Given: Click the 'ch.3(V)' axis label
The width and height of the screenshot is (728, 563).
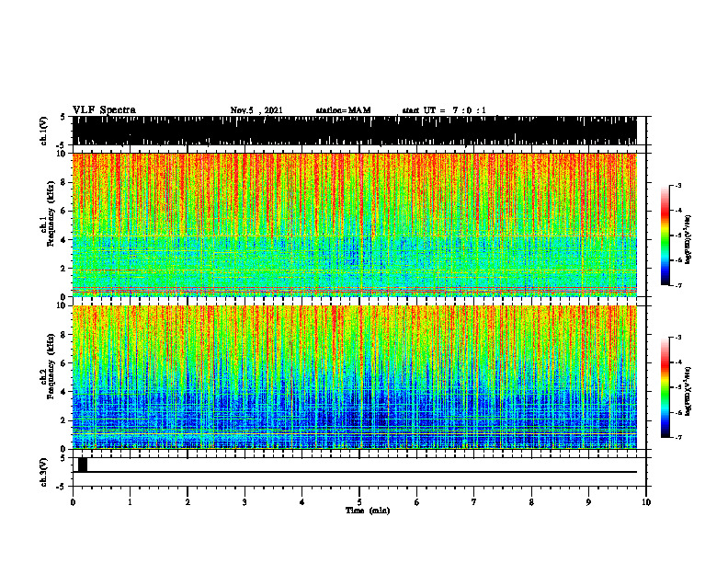Looking at the screenshot, I should pos(44,473).
